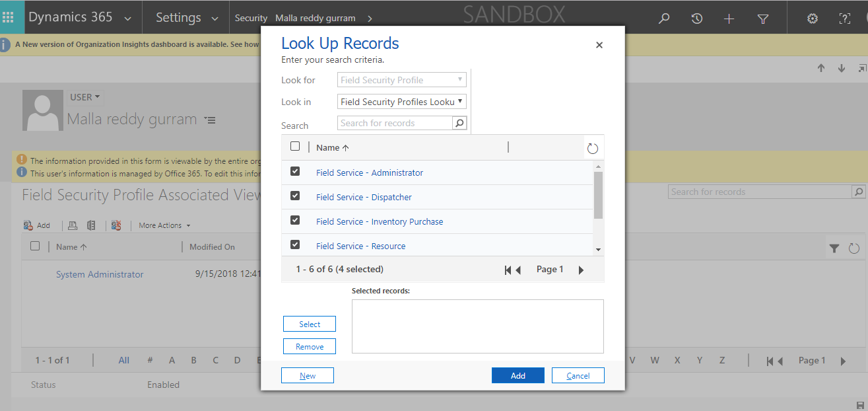
Task: Open the Look in view dropdown
Action: 402,102
